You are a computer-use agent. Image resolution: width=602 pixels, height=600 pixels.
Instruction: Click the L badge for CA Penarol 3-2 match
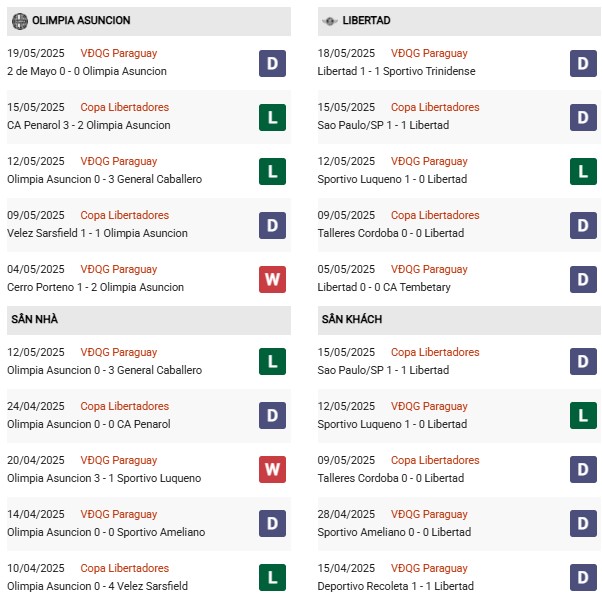pos(272,117)
